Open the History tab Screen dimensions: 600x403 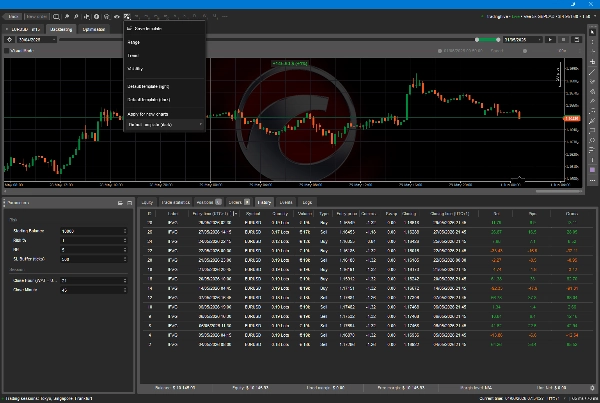[264, 202]
